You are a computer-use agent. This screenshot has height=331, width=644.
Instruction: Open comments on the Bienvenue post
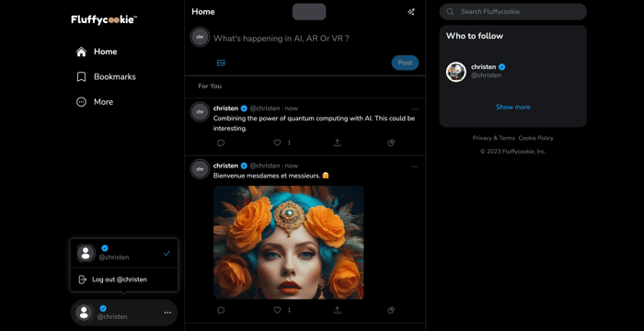[221, 310]
